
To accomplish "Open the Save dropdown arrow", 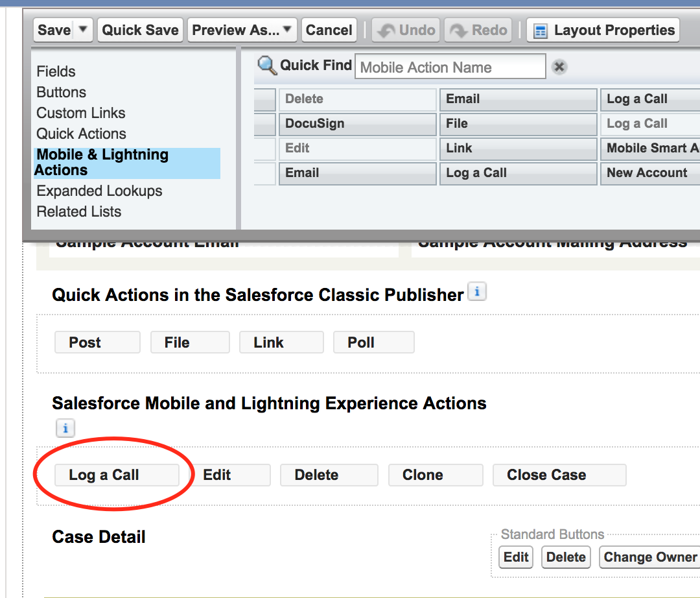I will click(82, 29).
